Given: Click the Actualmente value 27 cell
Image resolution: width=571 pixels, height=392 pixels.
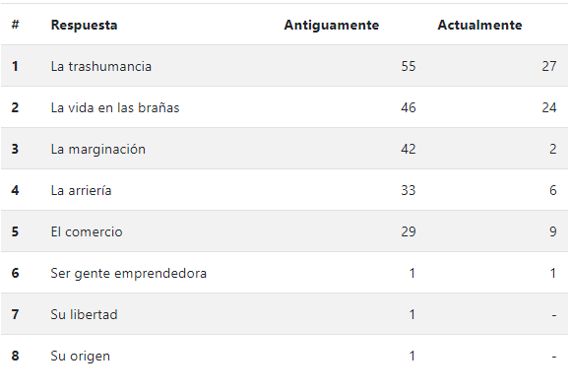Looking at the screenshot, I should click(549, 66).
